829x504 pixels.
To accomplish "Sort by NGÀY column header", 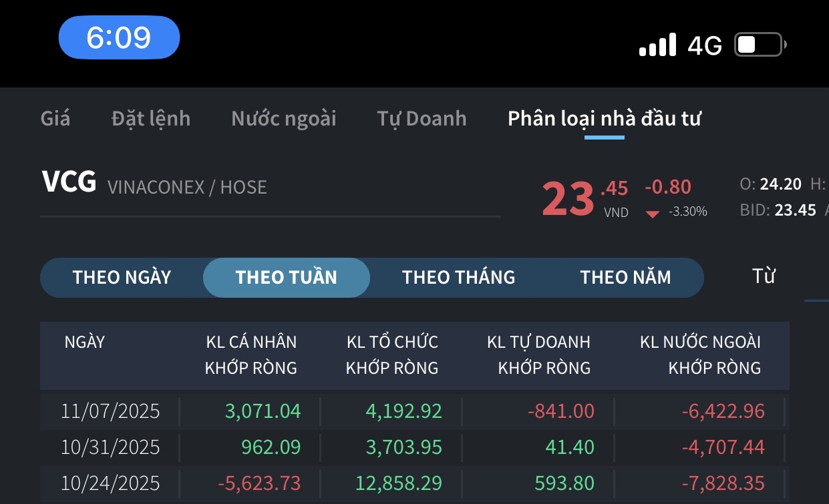I will click(x=85, y=342).
